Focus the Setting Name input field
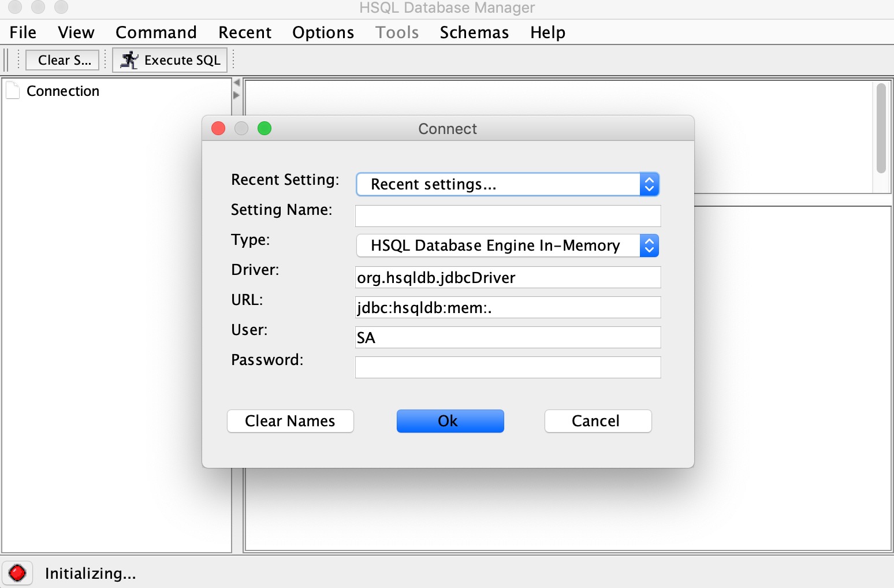This screenshot has height=588, width=894. (x=508, y=216)
